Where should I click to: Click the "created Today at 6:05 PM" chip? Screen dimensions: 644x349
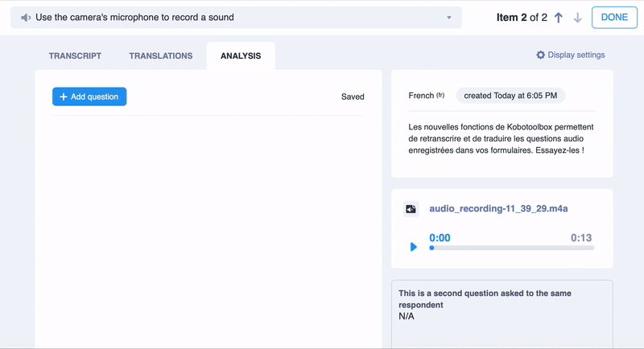pyautogui.click(x=510, y=96)
